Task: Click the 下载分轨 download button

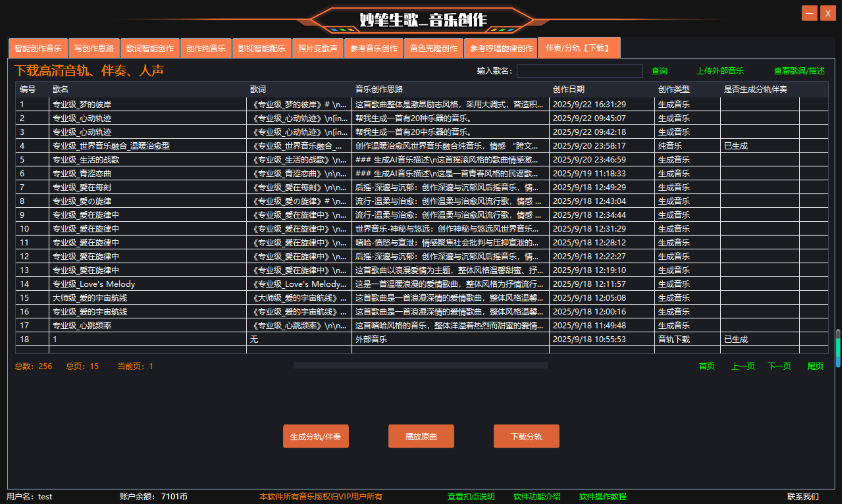Action: tap(526, 436)
